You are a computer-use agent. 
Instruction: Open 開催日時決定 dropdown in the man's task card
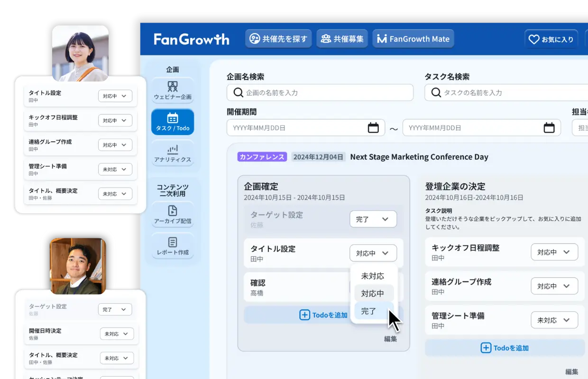point(117,334)
